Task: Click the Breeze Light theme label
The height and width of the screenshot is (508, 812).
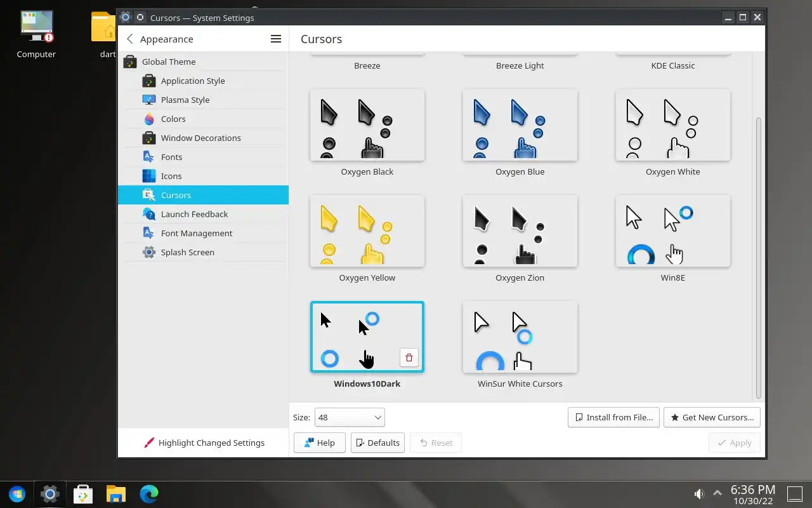Action: [x=520, y=65]
